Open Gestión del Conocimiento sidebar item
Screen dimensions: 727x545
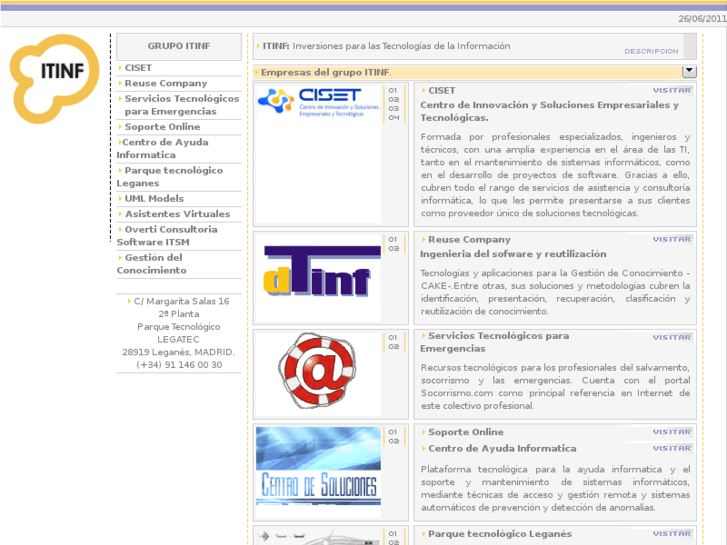coord(152,264)
